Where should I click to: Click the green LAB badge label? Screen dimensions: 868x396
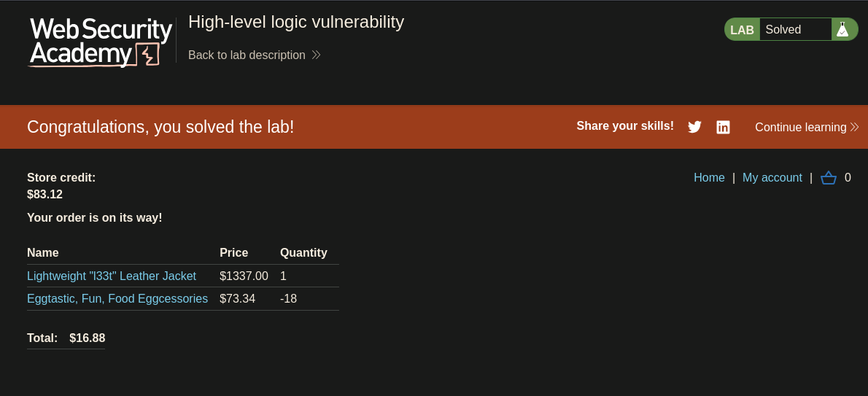pyautogui.click(x=742, y=30)
